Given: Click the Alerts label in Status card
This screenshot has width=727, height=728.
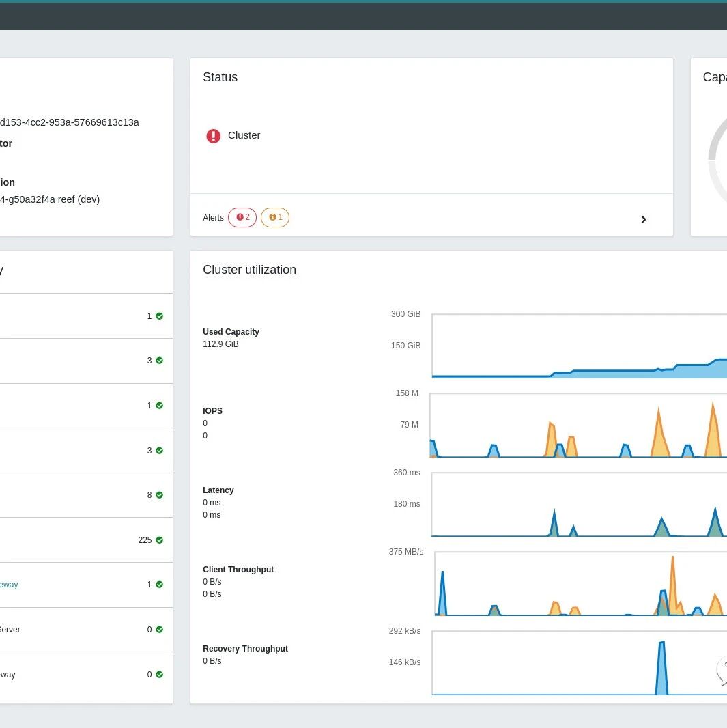Looking at the screenshot, I should (x=213, y=218).
